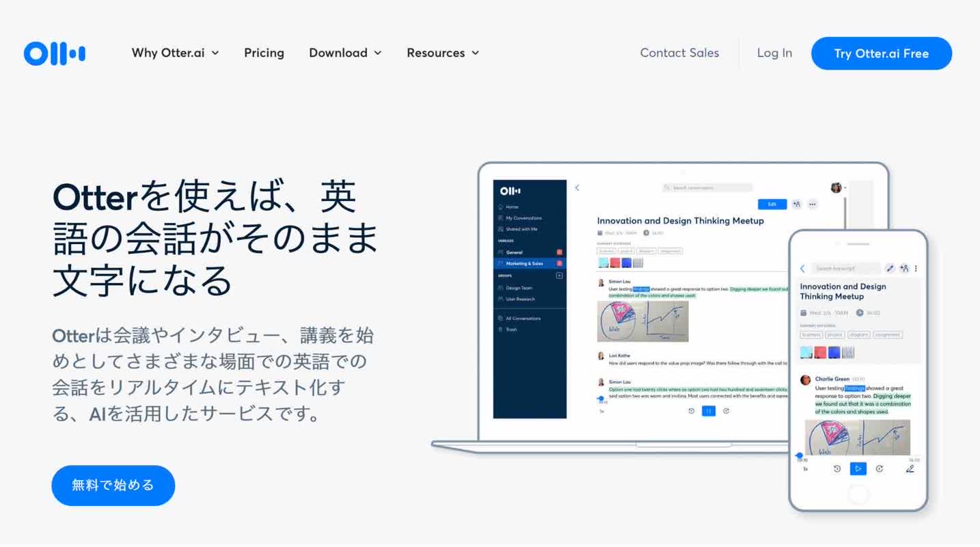Click the pause button in laptop player
Image resolution: width=980 pixels, height=547 pixels.
click(709, 411)
